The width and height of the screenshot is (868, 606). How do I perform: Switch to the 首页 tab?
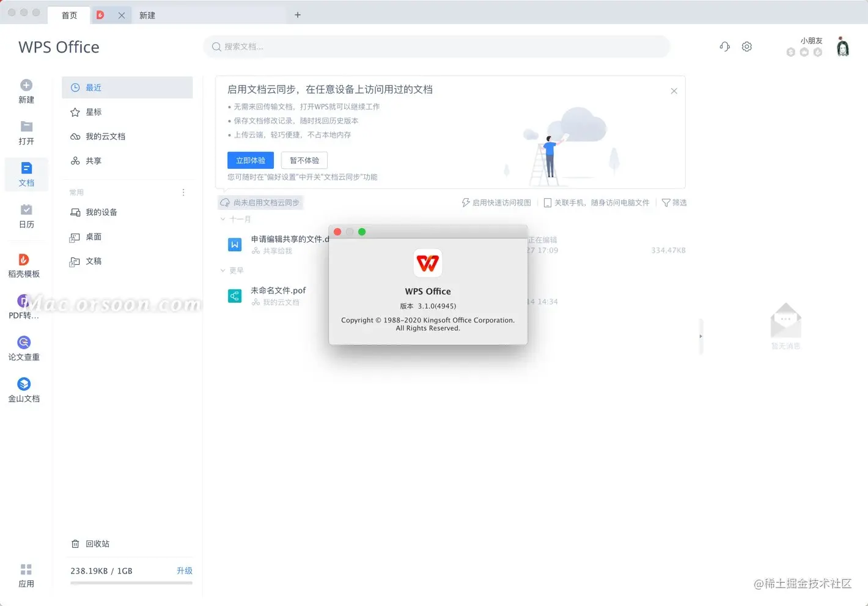69,15
